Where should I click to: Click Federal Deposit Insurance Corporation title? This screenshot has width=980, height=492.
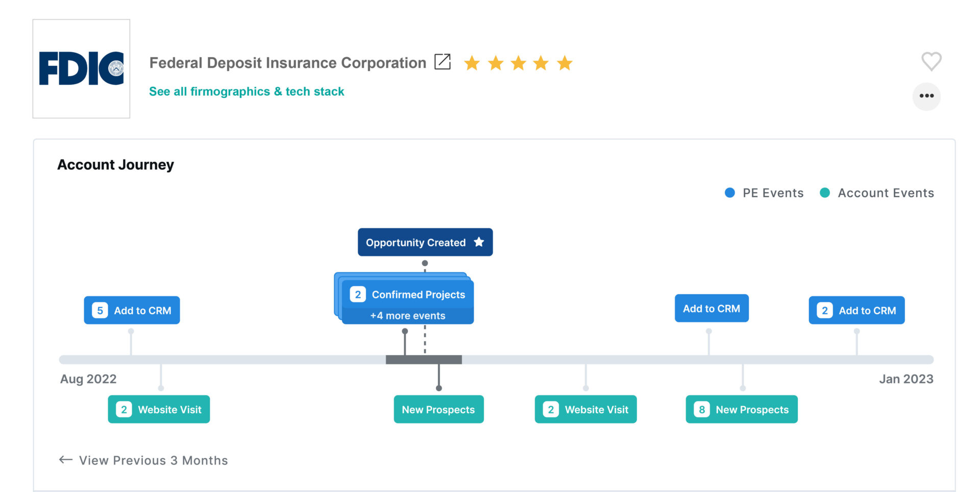287,63
